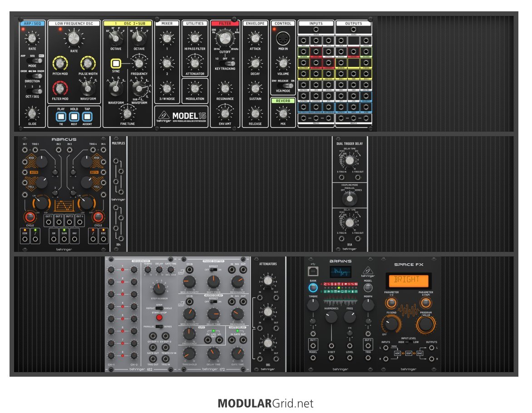
Task: Click the Brains Timbre knob
Action: tap(313, 305)
